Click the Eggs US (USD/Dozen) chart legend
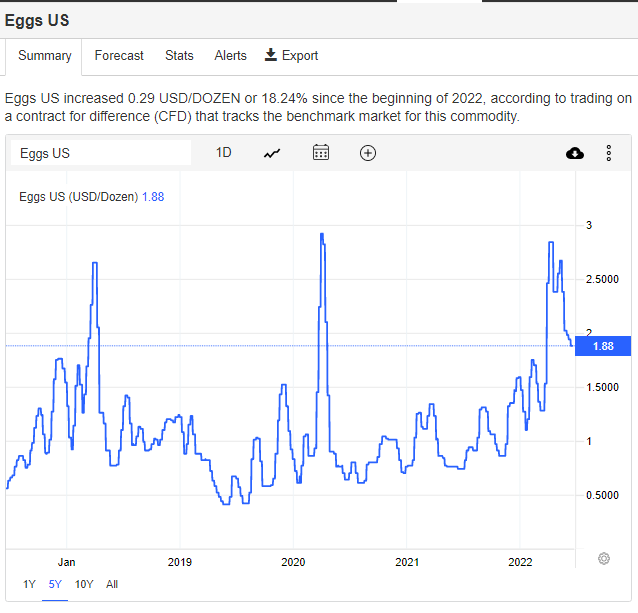Screen dimensions: 638x613 (x=78, y=196)
